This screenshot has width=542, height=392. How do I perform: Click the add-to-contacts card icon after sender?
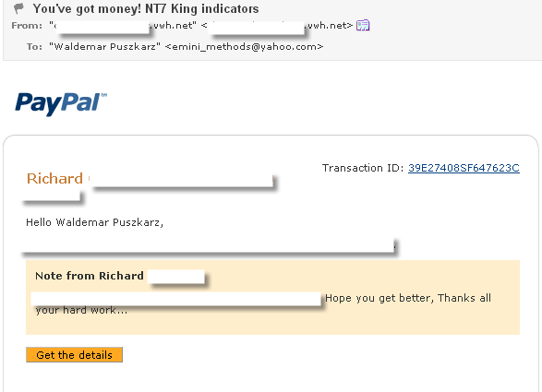coord(363,25)
